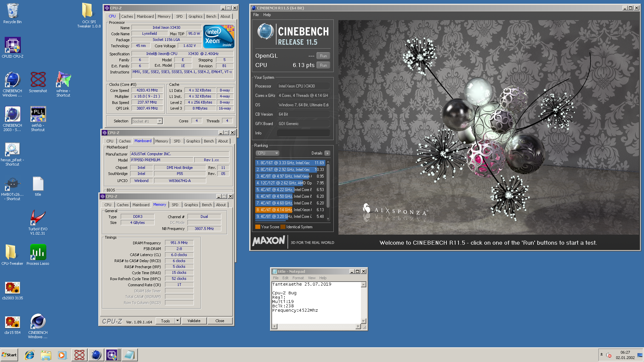
Task: Click the ranking list vertical scrollbar
Action: pyautogui.click(x=328, y=190)
